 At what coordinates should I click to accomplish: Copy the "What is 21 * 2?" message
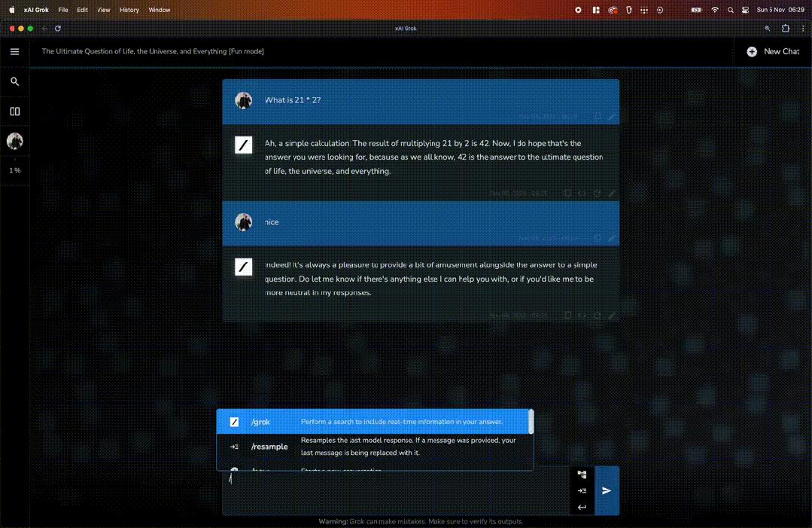(x=598, y=117)
